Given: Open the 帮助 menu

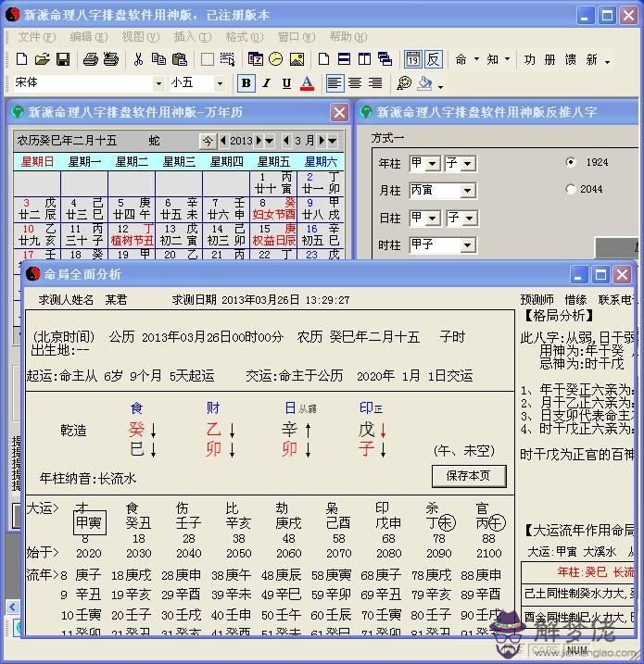Looking at the screenshot, I should pos(348,37).
